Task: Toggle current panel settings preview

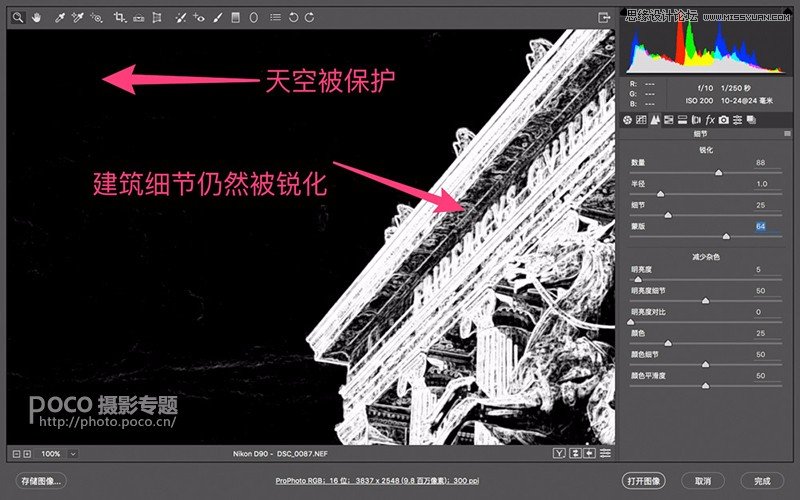Action: click(605, 453)
